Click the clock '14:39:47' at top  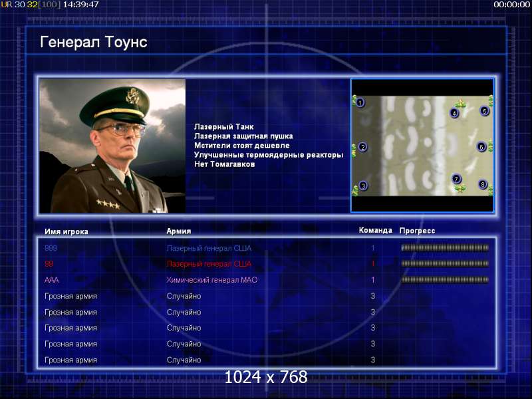80,5
